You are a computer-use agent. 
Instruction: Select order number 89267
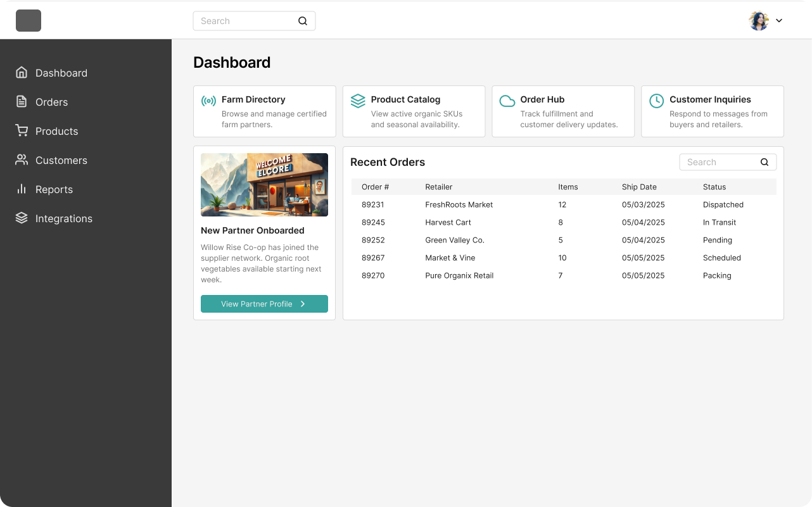click(373, 258)
